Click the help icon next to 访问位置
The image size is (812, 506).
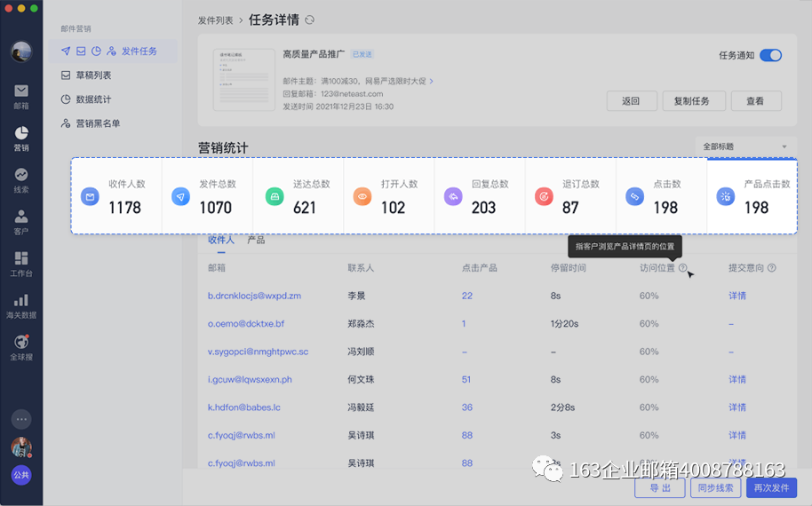pos(683,267)
